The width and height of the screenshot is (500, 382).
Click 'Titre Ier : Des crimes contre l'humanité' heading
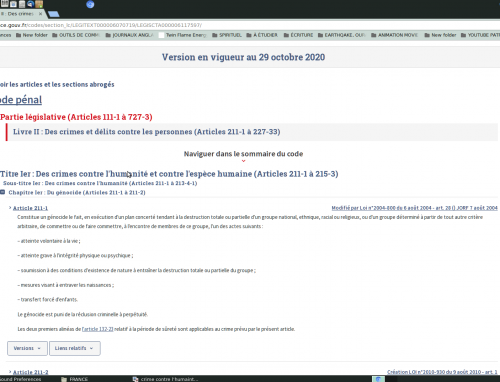pos(169,174)
